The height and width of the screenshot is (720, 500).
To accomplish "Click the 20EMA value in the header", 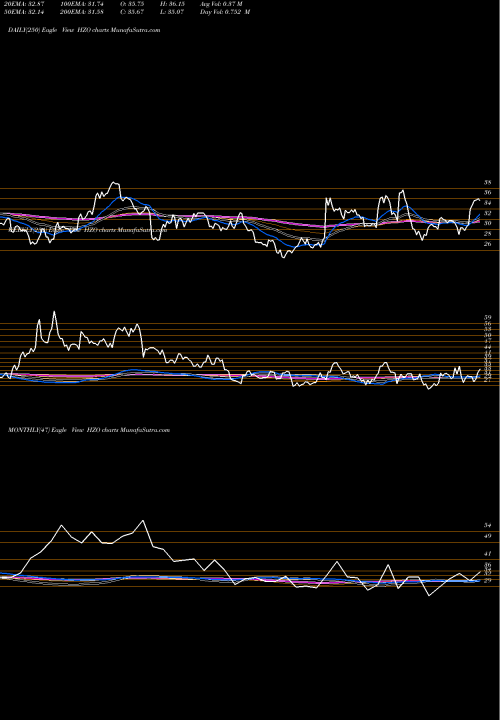I will pos(24,4).
